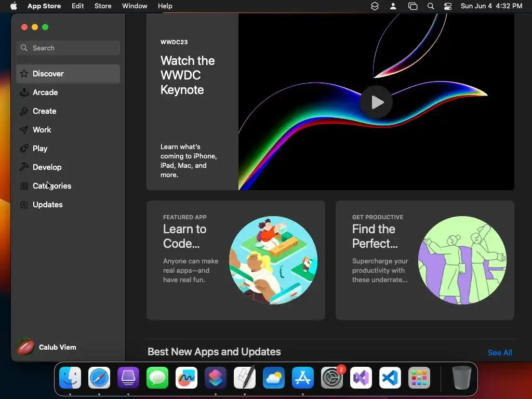Open Spotlight search in menu bar
Viewport: 532px width, 399px height.
431,6
